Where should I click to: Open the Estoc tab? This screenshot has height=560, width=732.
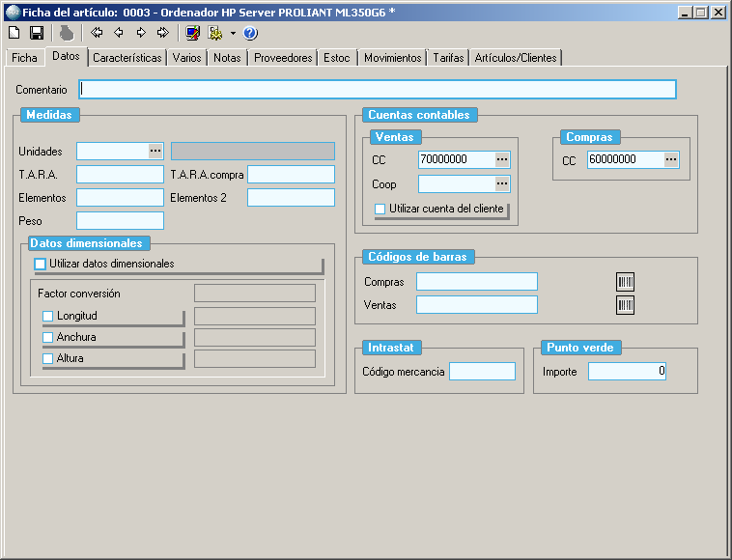[x=337, y=58]
